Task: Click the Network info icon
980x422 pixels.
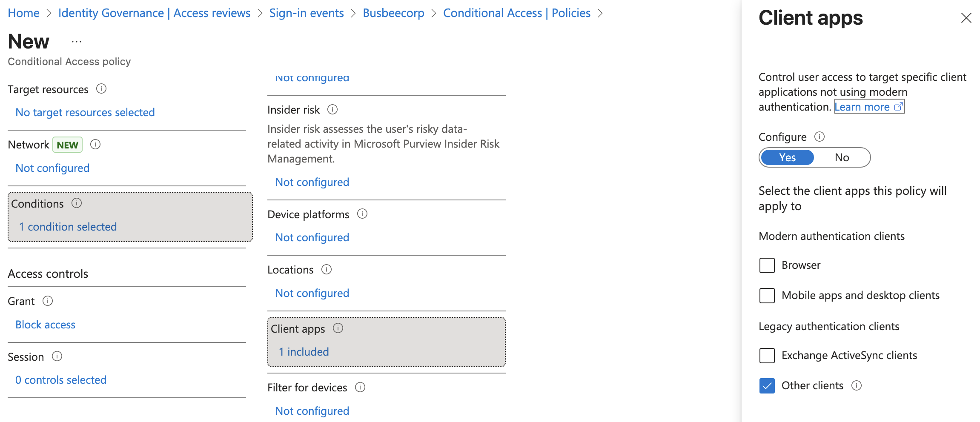Action: pos(95,145)
